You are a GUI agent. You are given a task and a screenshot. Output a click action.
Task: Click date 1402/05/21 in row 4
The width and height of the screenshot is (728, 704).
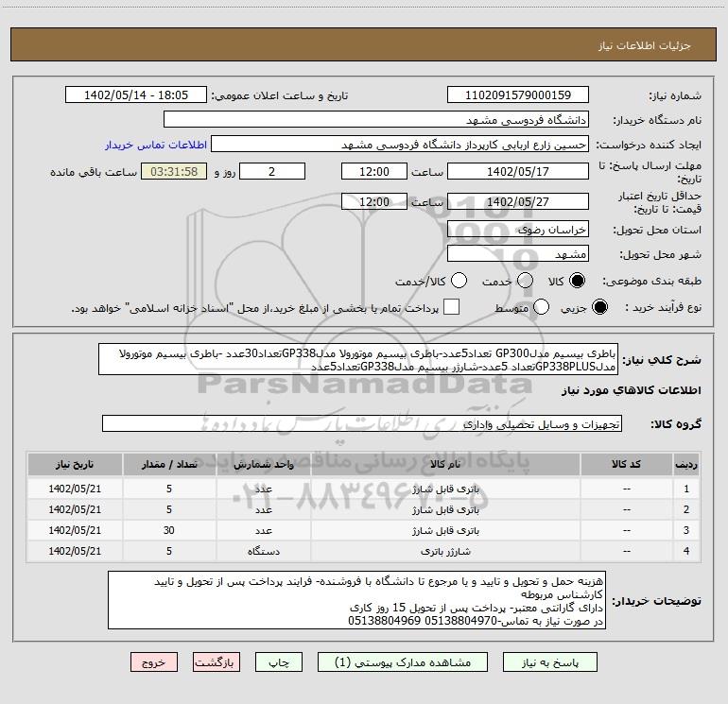(x=75, y=551)
